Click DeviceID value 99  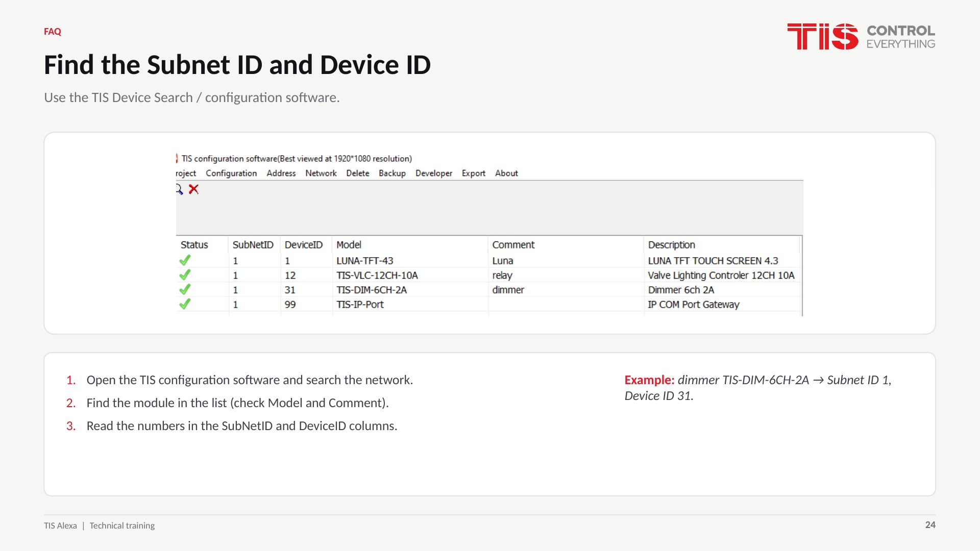(x=290, y=305)
